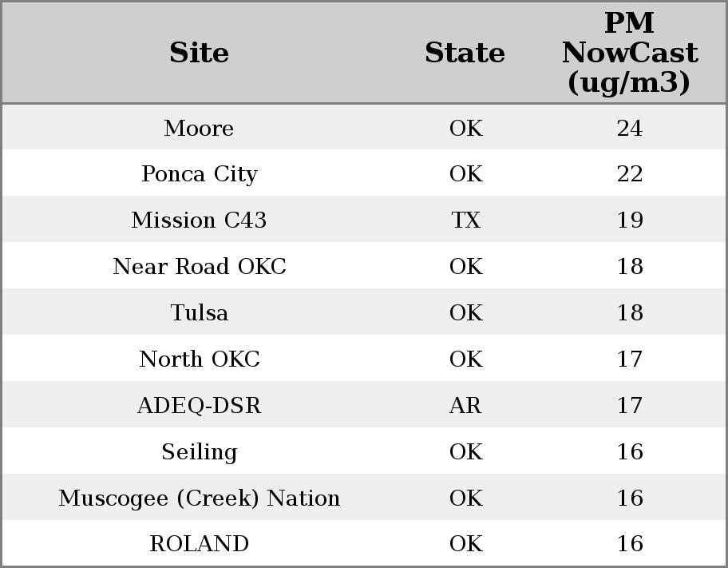Select the Near Road OKC site
Viewport: 728px width, 568px height.
tap(199, 266)
